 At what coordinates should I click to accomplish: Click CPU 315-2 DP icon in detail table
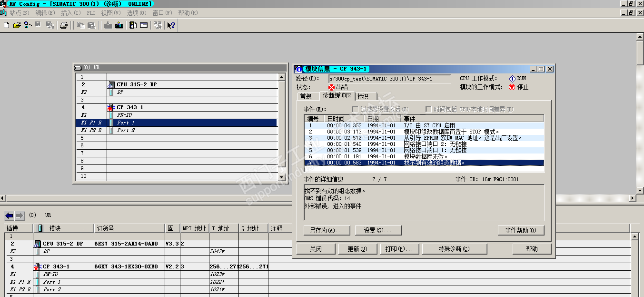tap(38, 244)
